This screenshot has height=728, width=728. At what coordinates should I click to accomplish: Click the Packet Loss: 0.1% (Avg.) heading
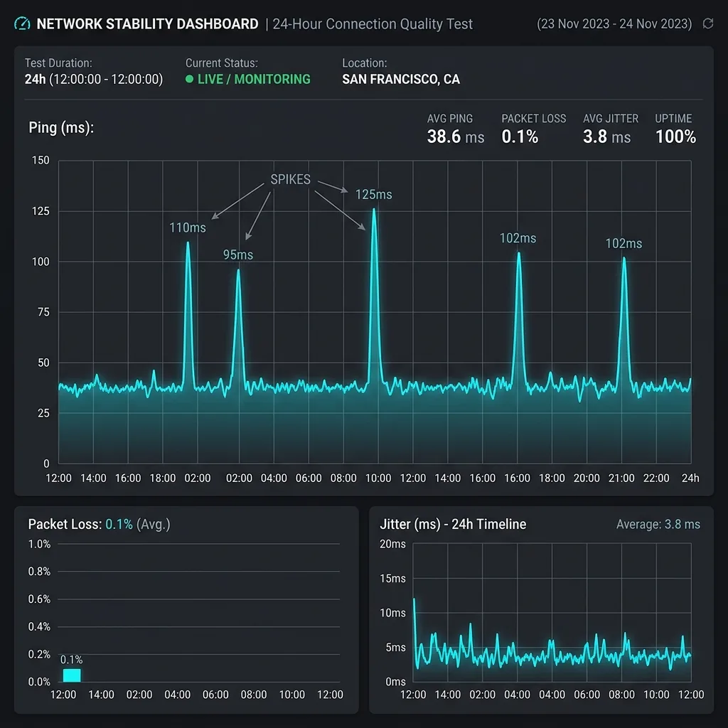pyautogui.click(x=100, y=524)
